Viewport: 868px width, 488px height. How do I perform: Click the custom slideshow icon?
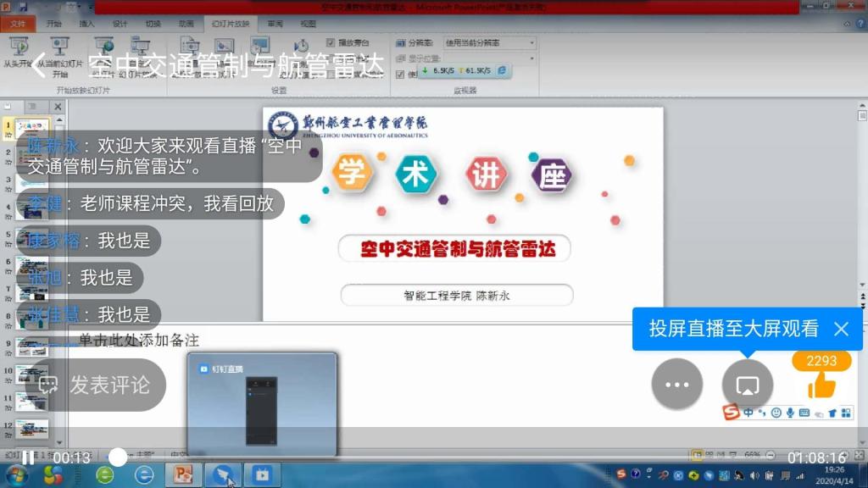point(140,47)
